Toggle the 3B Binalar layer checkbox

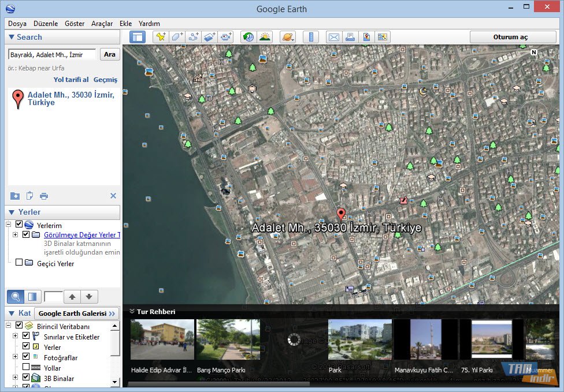pos(26,377)
